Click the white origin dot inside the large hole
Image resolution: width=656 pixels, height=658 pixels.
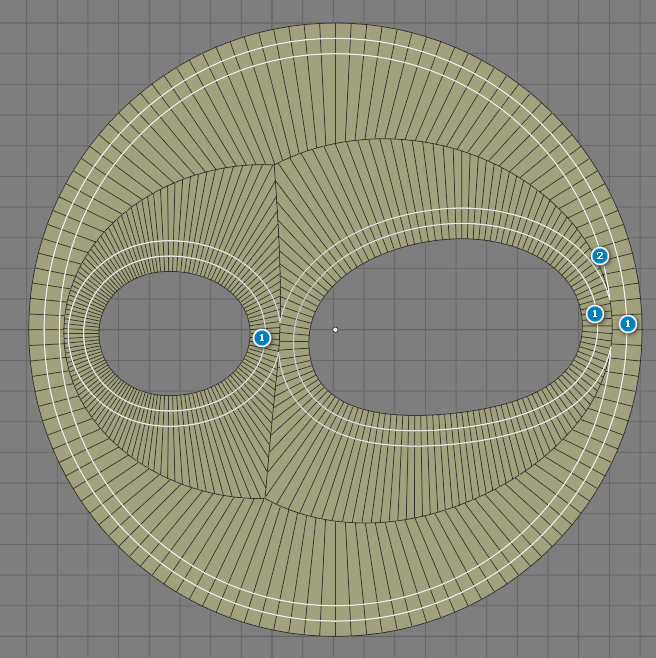[x=335, y=329]
